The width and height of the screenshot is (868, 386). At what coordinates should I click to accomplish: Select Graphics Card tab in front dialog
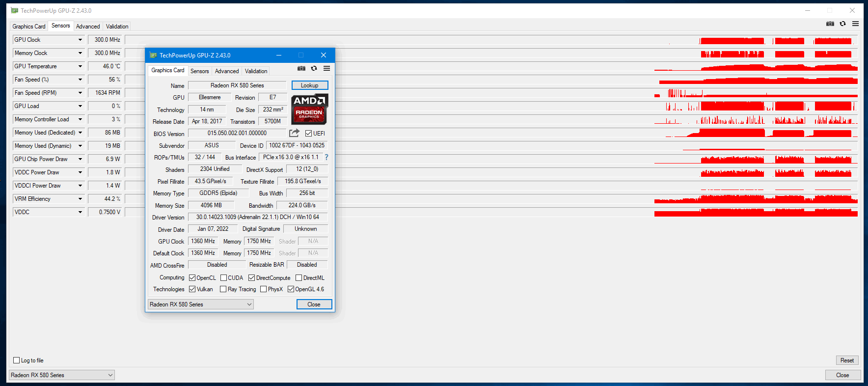click(168, 70)
